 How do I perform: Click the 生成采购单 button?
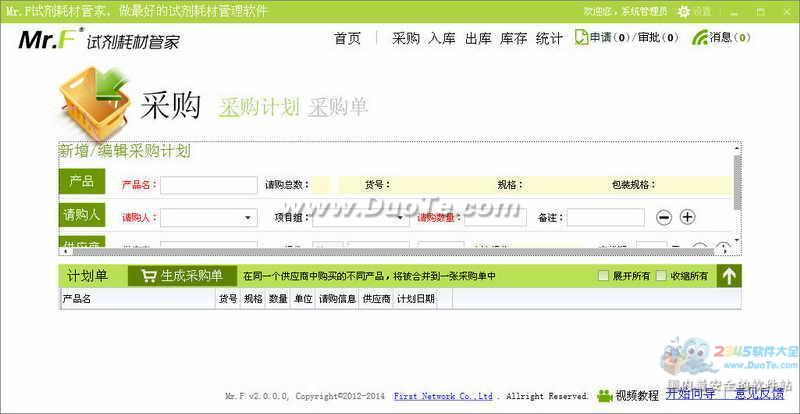point(183,276)
